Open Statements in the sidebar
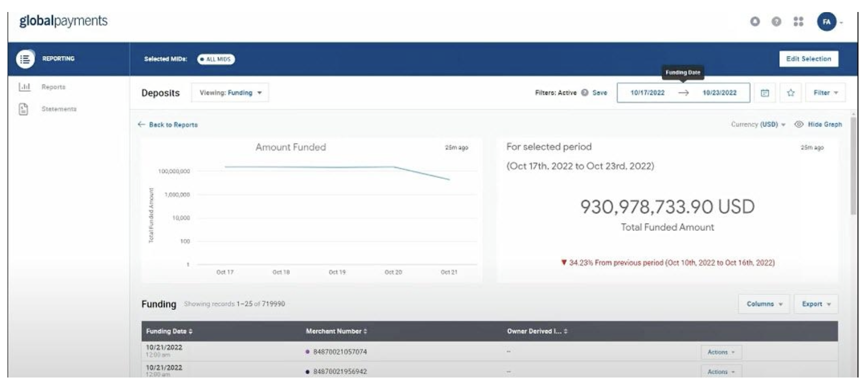Screen dimensions: 868x385 tap(59, 109)
